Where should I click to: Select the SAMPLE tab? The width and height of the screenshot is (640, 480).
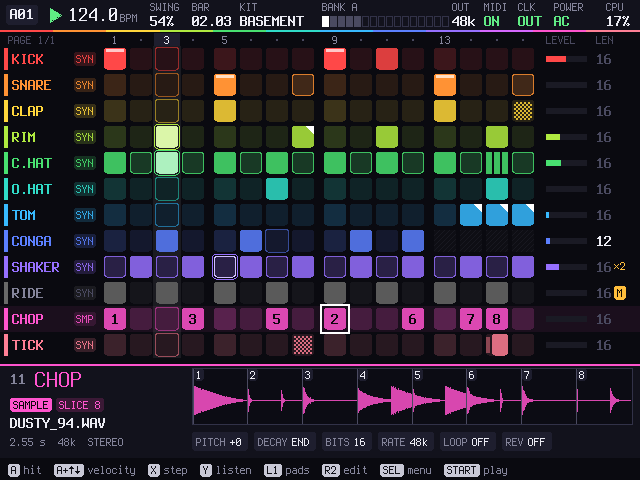coord(31,405)
